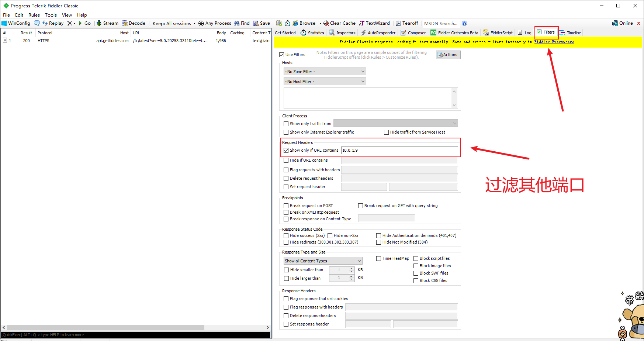Open the No Host Filter dropdown
The image size is (644, 341).
325,82
